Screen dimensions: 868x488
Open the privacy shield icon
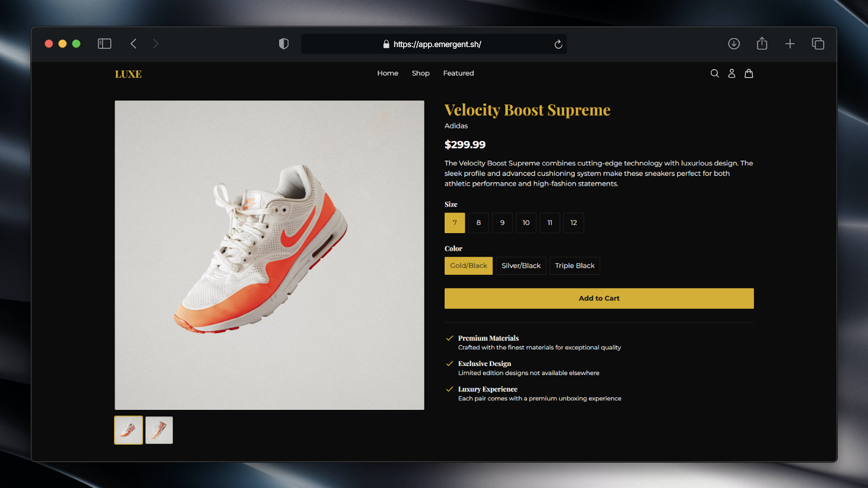coord(284,44)
